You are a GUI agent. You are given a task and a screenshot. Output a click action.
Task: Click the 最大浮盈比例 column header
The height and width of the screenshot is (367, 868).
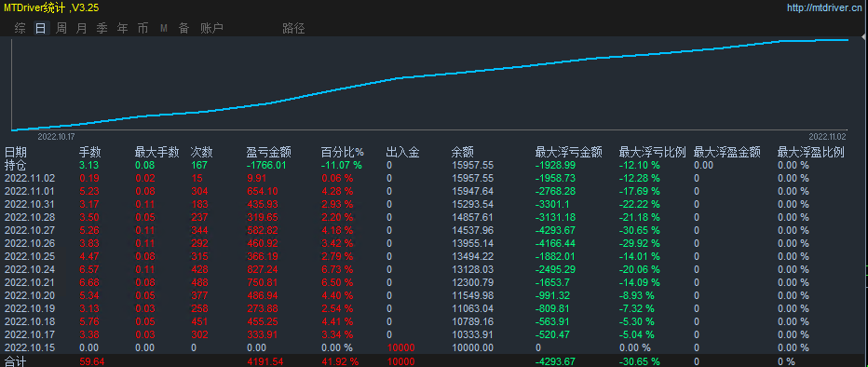point(811,152)
